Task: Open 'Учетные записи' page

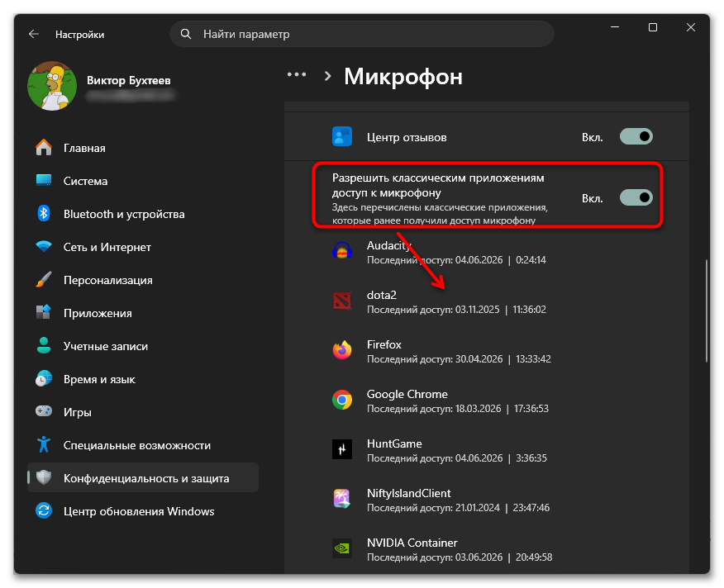Action: [x=143, y=346]
